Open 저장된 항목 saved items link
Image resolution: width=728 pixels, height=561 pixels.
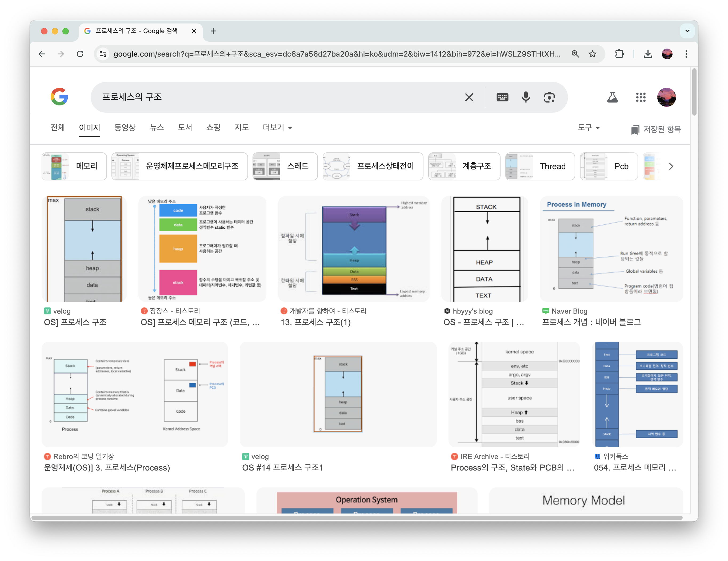[x=656, y=129]
